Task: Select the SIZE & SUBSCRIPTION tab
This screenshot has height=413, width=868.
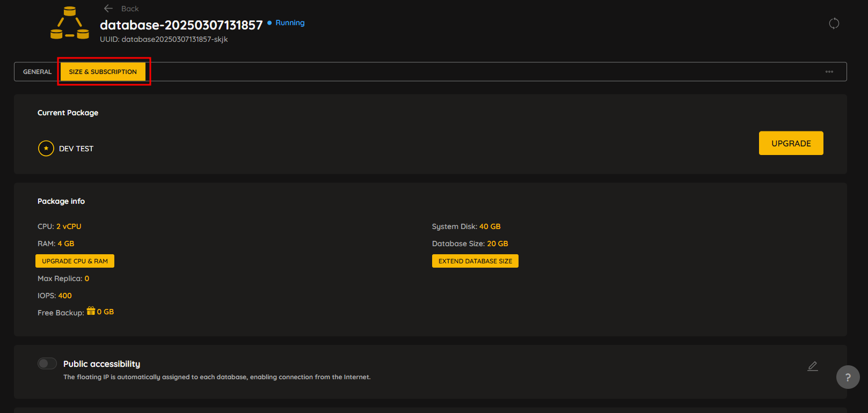Action: tap(103, 72)
